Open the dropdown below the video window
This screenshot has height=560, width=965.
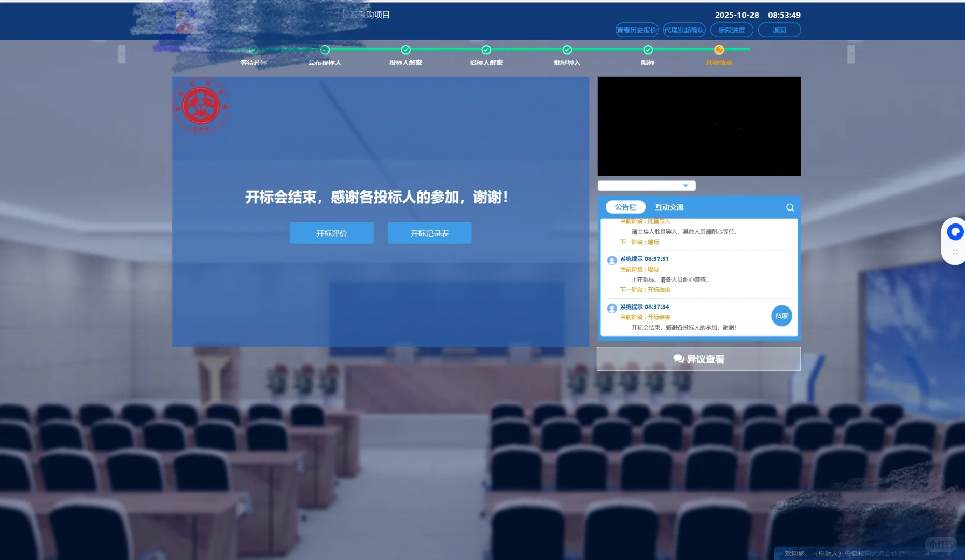click(685, 185)
